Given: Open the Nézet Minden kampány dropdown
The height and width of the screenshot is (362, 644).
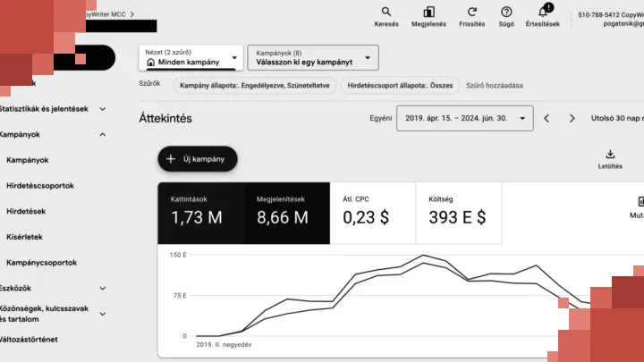Looking at the screenshot, I should pos(191,57).
